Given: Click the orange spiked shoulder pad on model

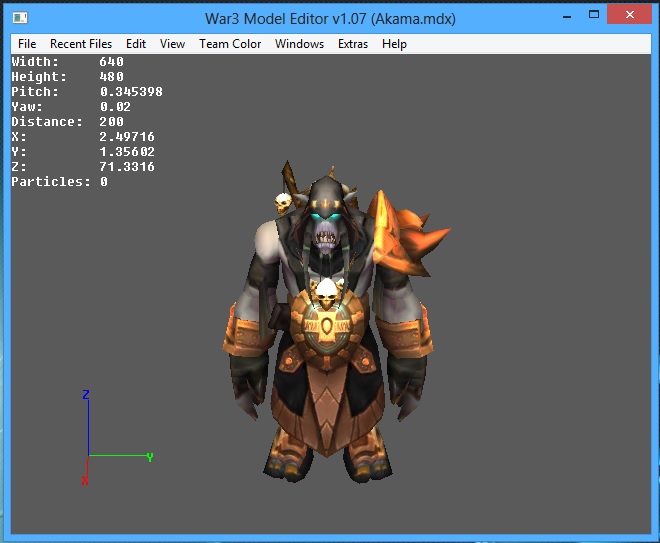Looking at the screenshot, I should tap(407, 234).
